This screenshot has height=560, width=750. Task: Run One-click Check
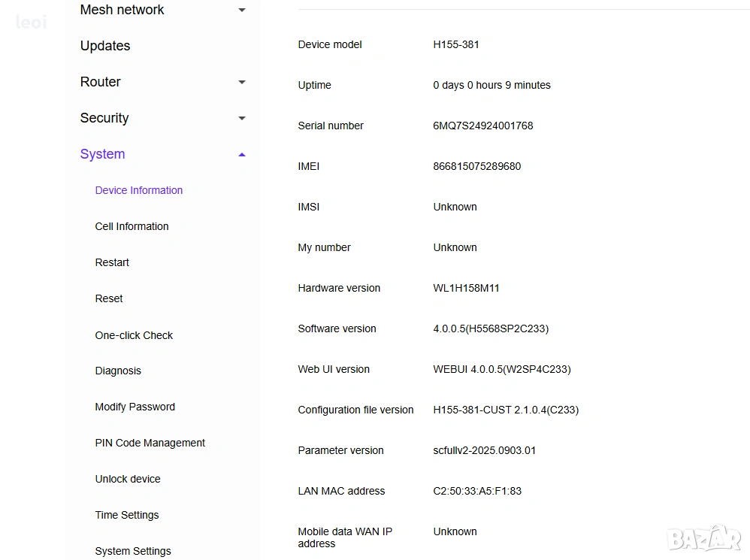tap(134, 335)
